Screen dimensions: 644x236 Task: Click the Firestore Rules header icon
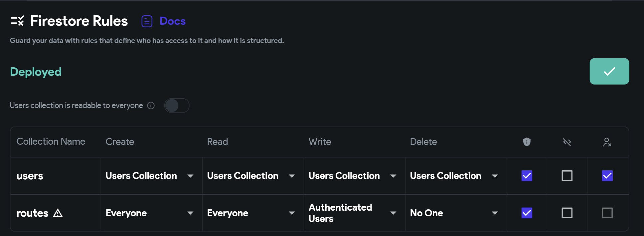[x=17, y=21]
